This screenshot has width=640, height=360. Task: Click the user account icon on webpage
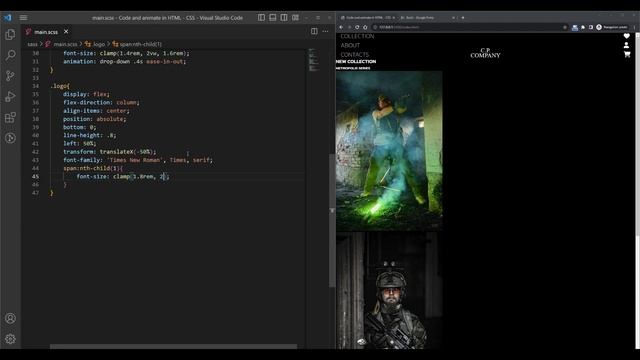coord(627,45)
